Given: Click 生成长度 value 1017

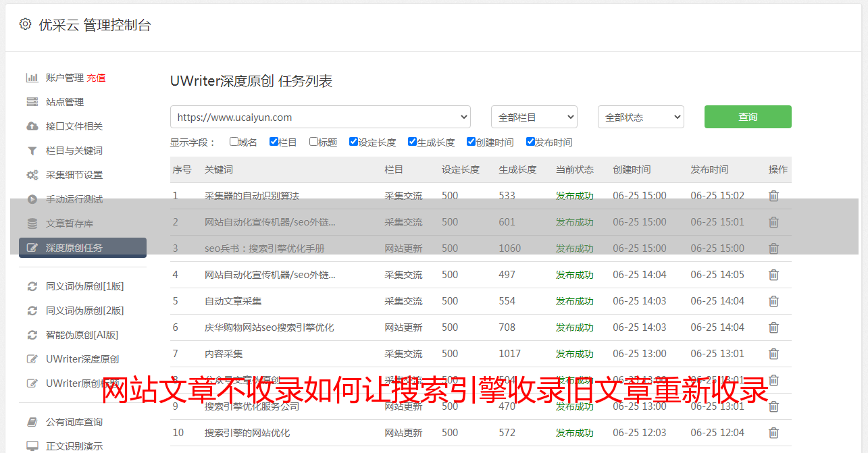Looking at the screenshot, I should point(510,354).
